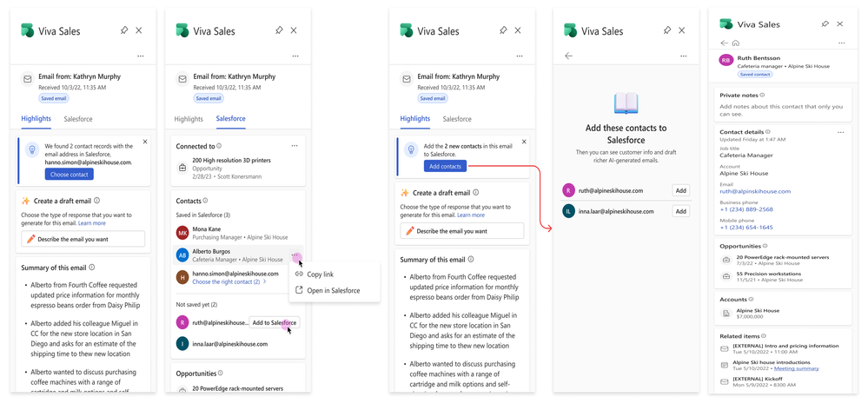Click the MK avatar for Mona Kane
Screen dimensions: 868x410
pos(182,233)
